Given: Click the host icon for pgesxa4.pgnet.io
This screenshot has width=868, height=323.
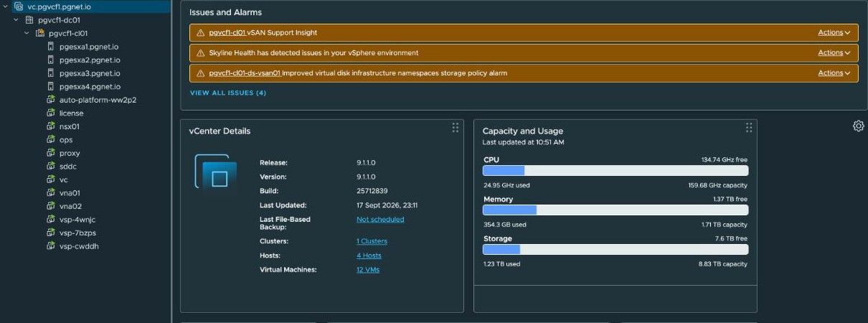Looking at the screenshot, I should 51,86.
